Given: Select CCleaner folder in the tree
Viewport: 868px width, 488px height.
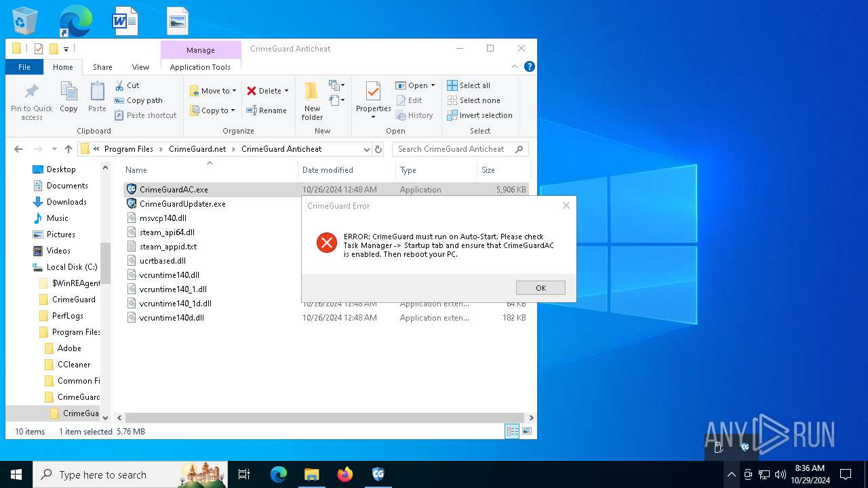Looking at the screenshot, I should [x=73, y=365].
